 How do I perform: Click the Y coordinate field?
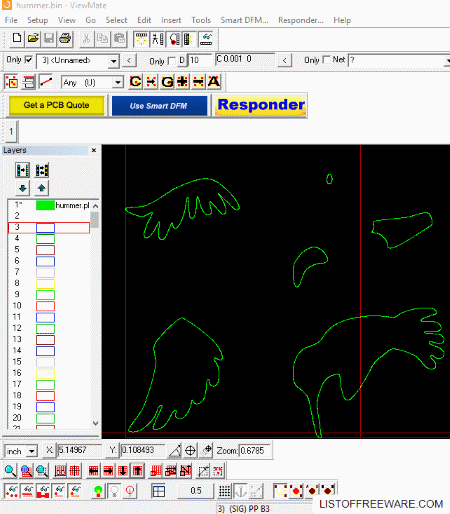click(142, 450)
